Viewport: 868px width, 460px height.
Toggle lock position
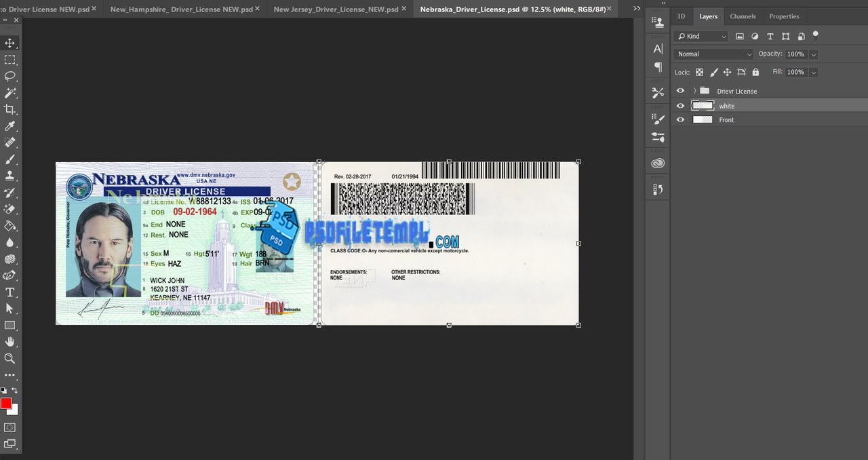(x=727, y=72)
